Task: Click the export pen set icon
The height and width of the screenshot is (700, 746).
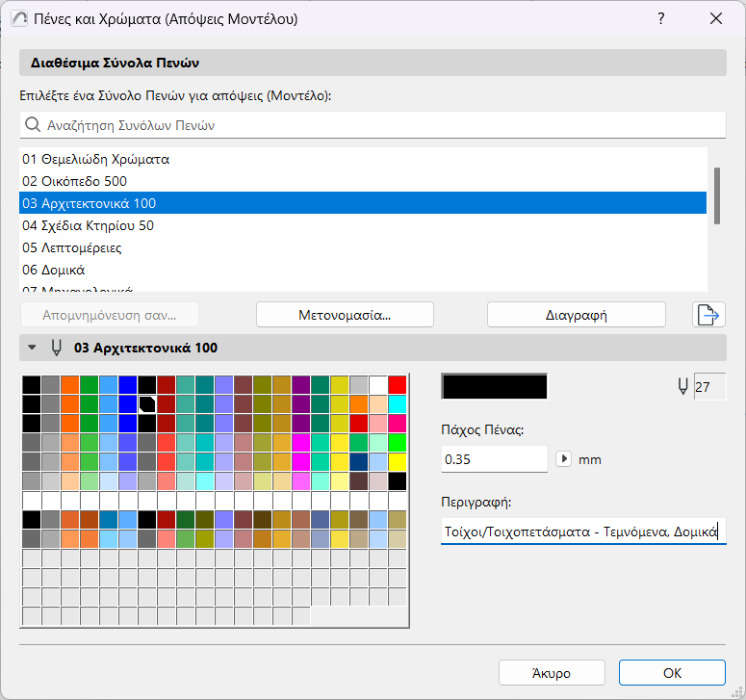Action: point(708,315)
